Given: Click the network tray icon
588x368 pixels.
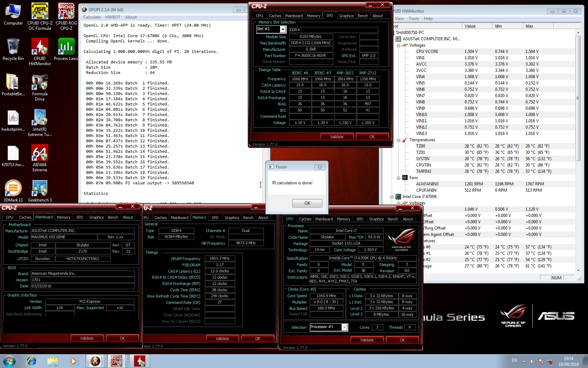Looking at the screenshot, I should pyautogui.click(x=550, y=361).
